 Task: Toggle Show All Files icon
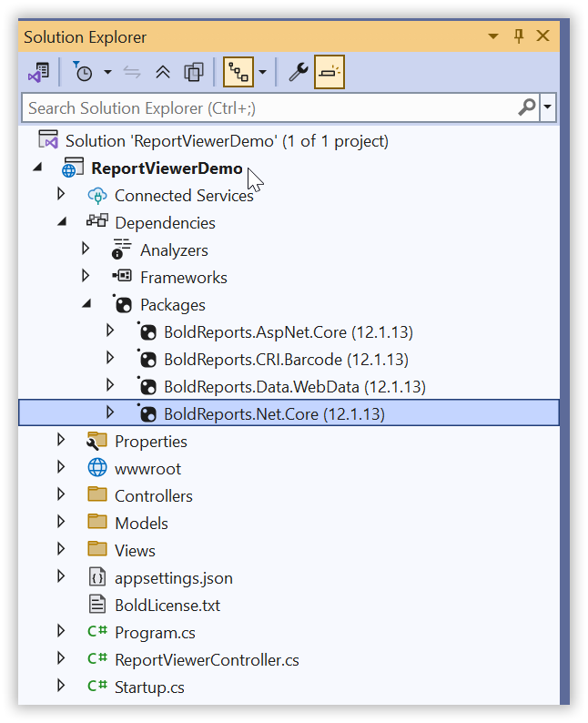point(194,72)
